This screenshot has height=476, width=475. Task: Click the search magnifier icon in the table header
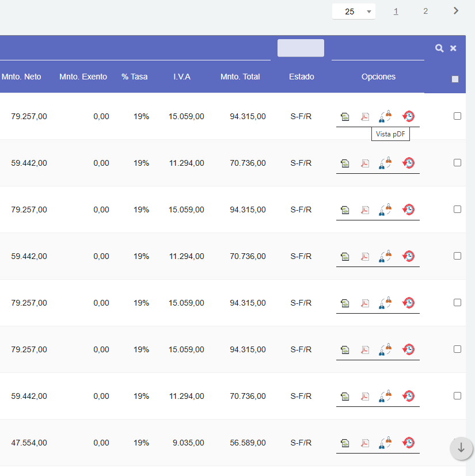coord(439,48)
